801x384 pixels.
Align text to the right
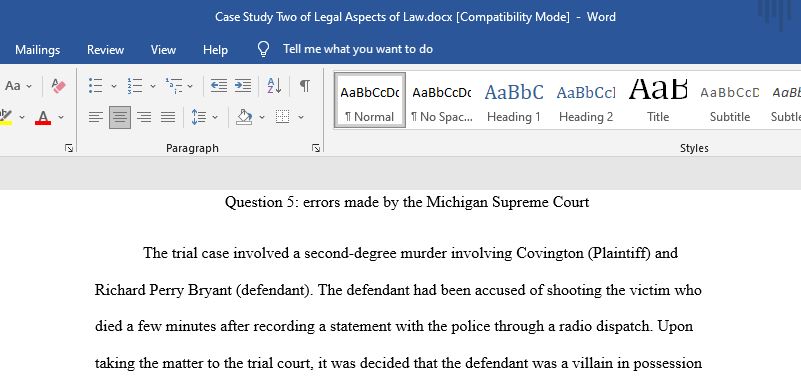144,117
